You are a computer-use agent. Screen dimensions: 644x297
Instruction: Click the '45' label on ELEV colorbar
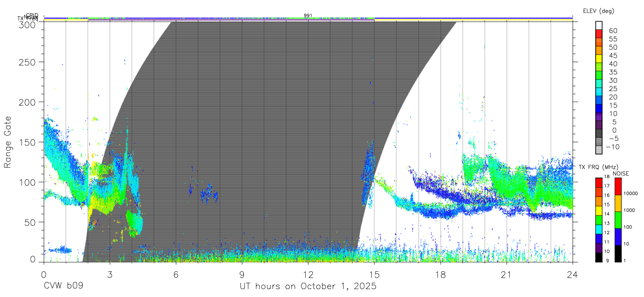(613, 56)
